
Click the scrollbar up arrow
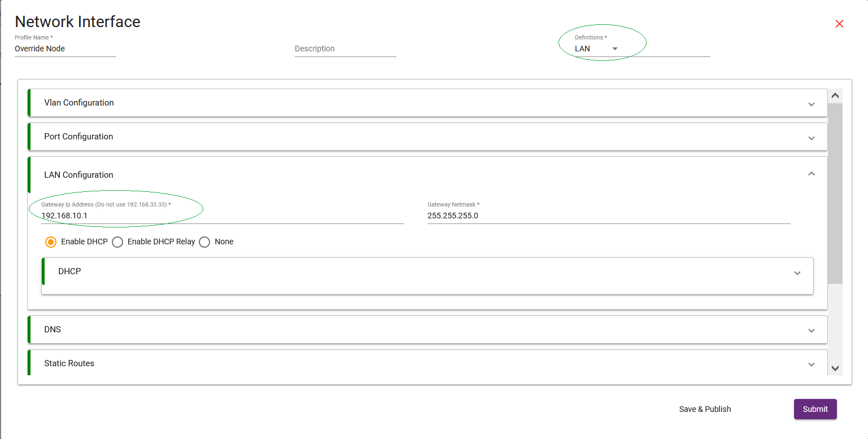[x=835, y=96]
